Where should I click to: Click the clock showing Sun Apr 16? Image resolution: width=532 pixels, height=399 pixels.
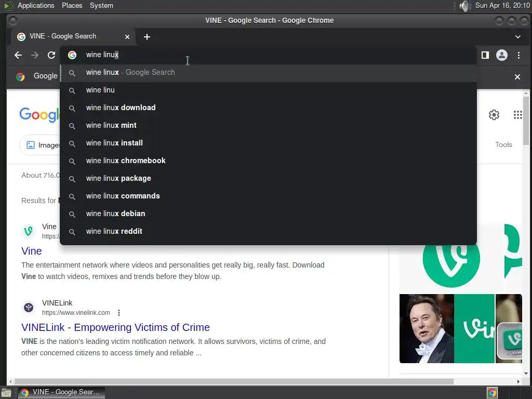(x=502, y=5)
